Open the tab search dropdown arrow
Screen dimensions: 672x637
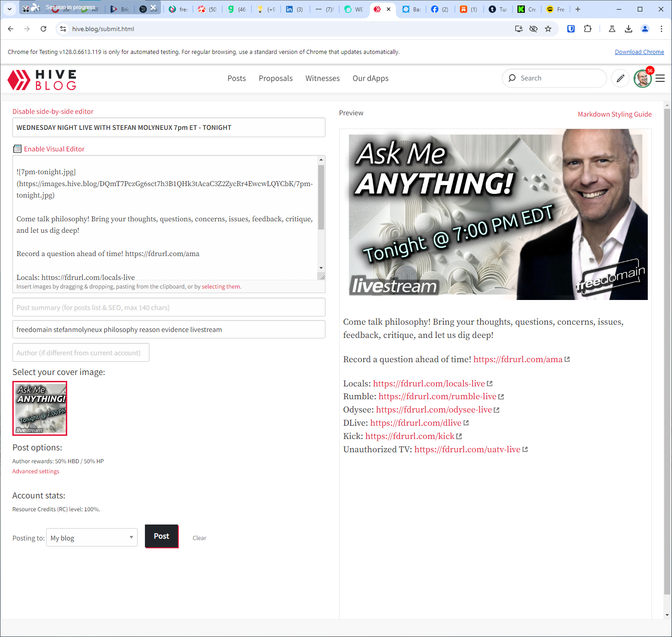click(10, 9)
